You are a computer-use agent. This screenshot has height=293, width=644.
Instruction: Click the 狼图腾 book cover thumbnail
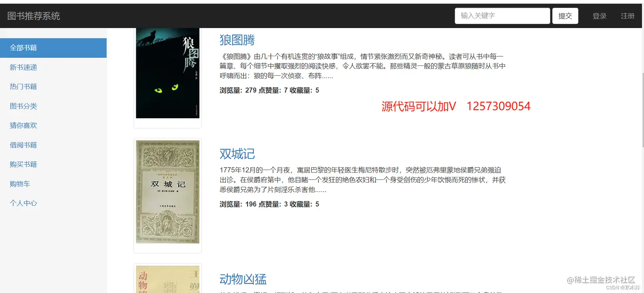(168, 73)
